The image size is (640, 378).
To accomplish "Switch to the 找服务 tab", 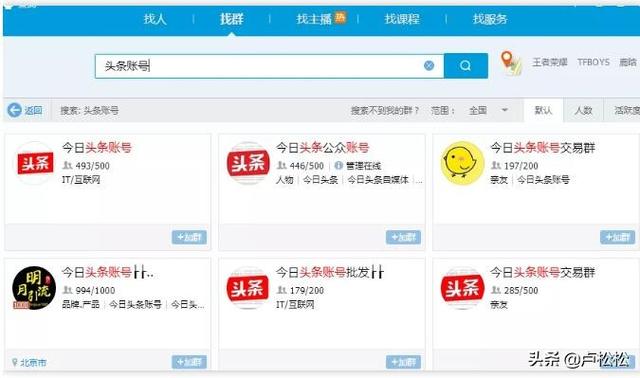I will (x=490, y=19).
